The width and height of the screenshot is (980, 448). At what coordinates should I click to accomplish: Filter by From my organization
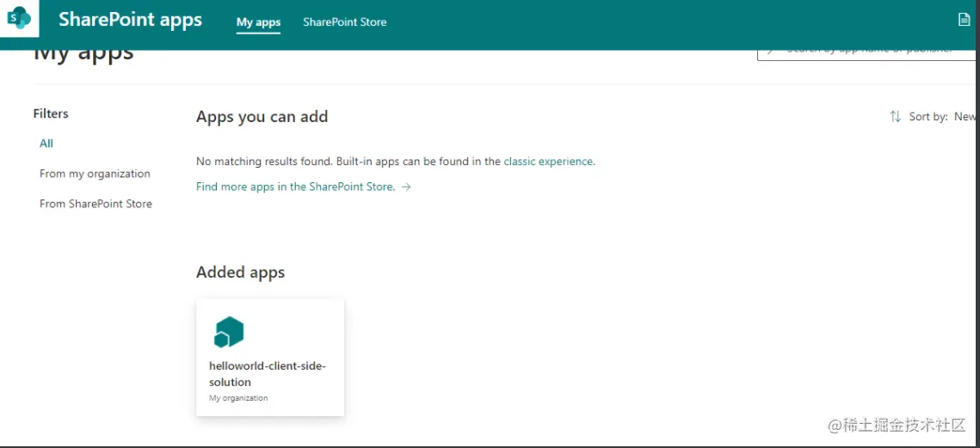coord(95,174)
